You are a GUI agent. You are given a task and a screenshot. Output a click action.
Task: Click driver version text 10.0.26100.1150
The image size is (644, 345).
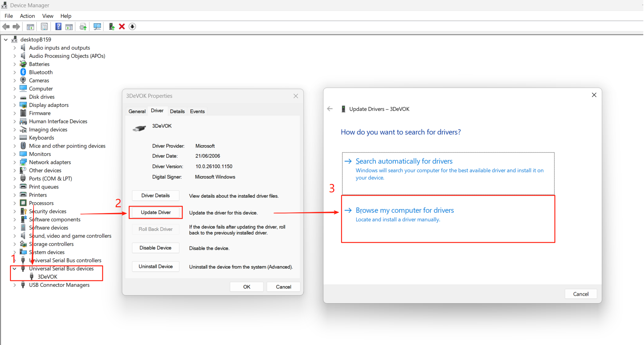(x=214, y=167)
